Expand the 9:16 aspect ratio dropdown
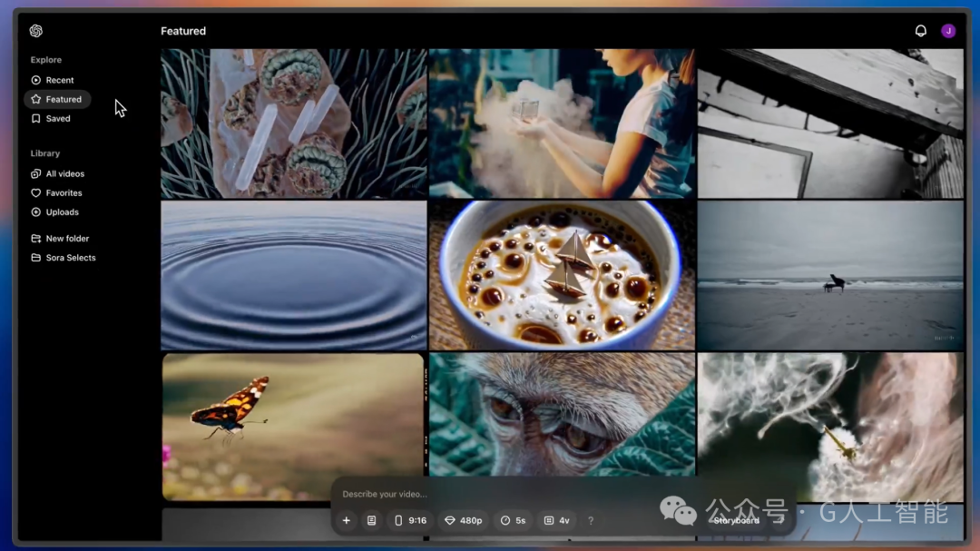Image resolution: width=980 pixels, height=551 pixels. pyautogui.click(x=411, y=520)
